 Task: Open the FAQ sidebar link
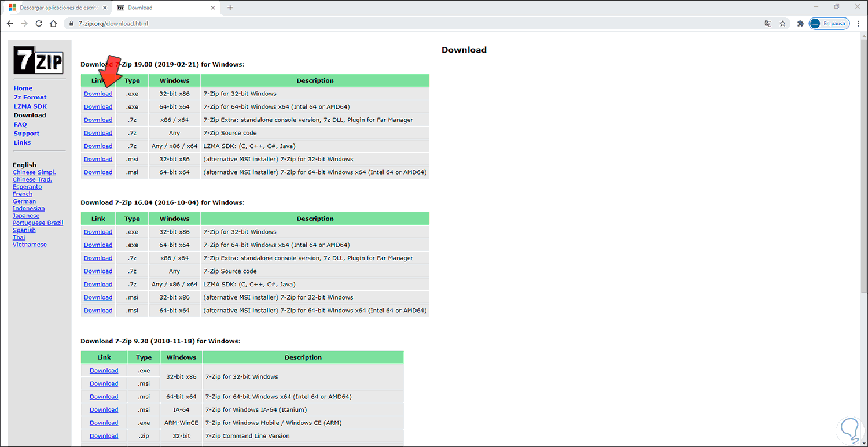[20, 124]
